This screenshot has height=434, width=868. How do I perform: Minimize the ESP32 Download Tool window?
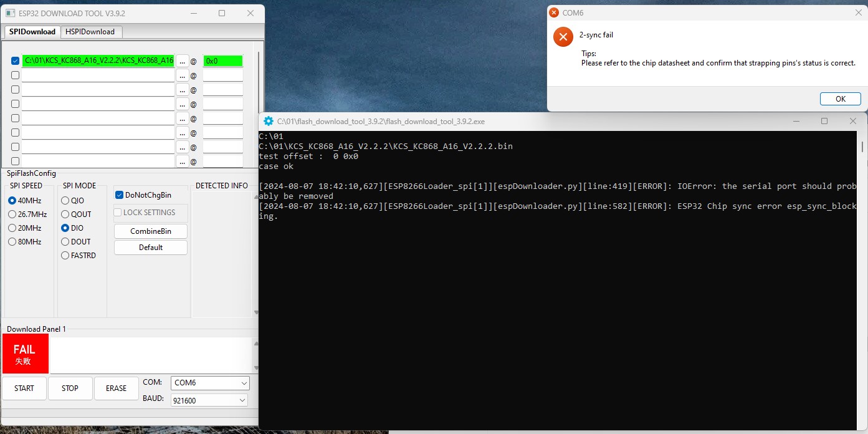point(194,13)
